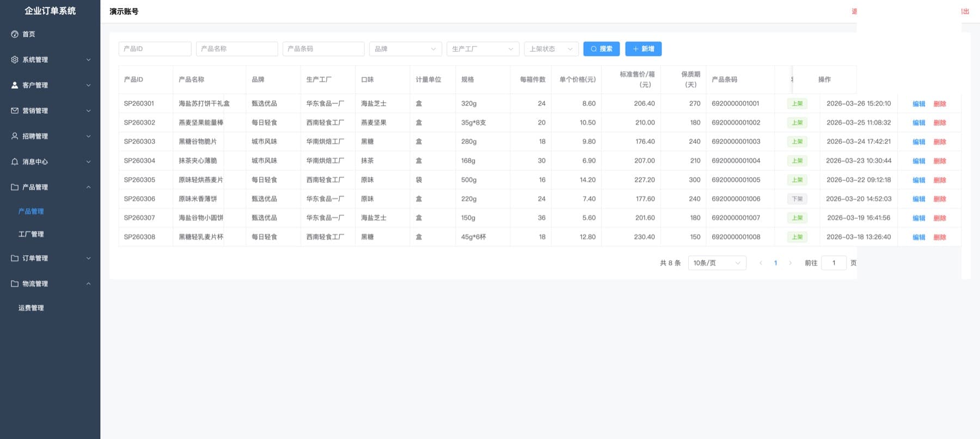Viewport: 980px width, 439px height.
Task: Delete product SP260308 via 删除 link
Action: point(940,237)
